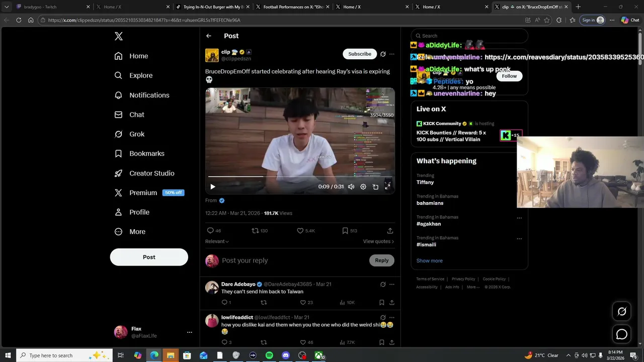Image resolution: width=644 pixels, height=362 pixels.
Task: Repost the post with 130 reposts
Action: (x=260, y=231)
